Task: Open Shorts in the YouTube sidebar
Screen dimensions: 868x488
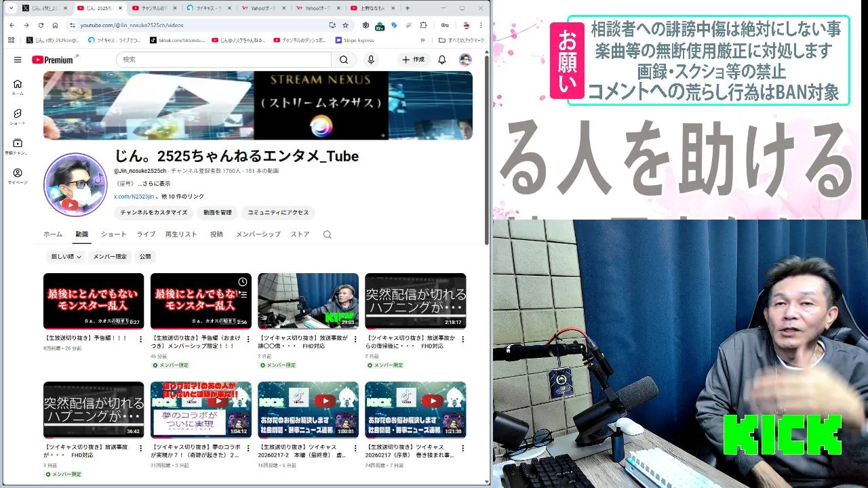Action: pyautogui.click(x=18, y=117)
